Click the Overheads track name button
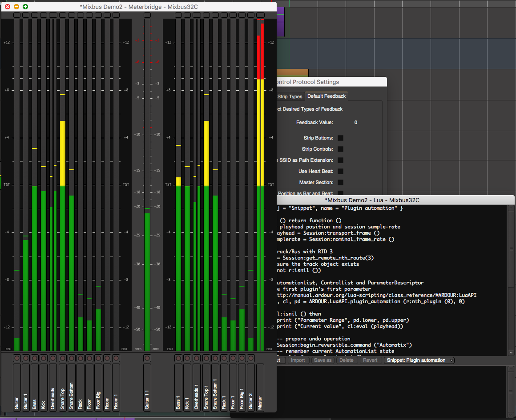516x420 pixels. [x=53, y=387]
